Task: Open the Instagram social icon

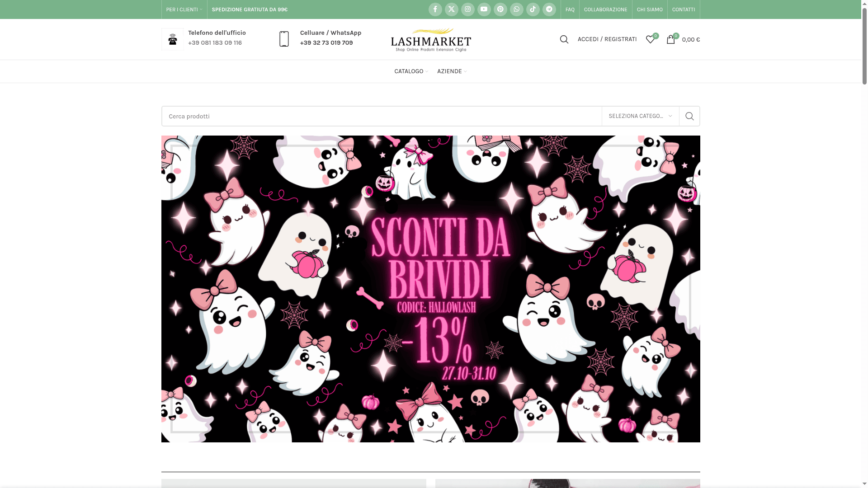Action: tap(467, 9)
